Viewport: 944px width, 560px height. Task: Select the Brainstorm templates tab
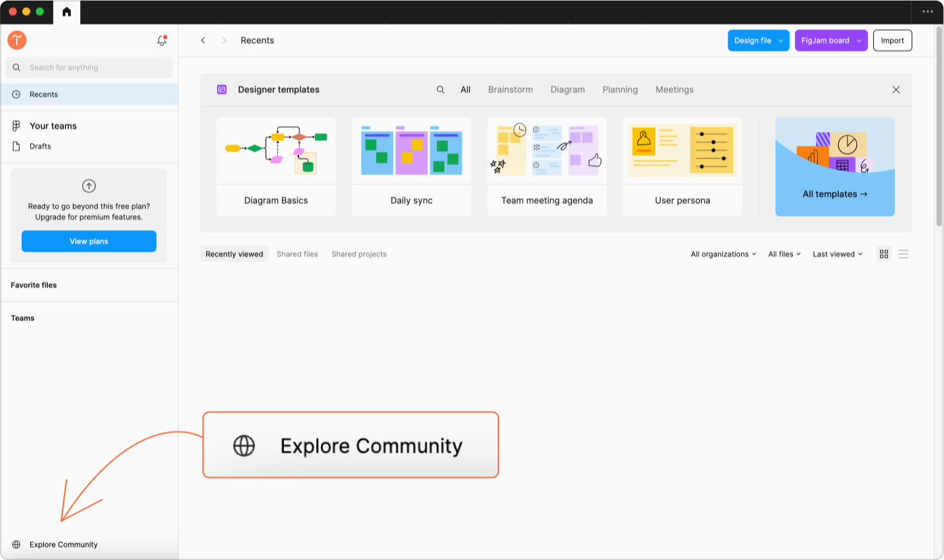(510, 90)
